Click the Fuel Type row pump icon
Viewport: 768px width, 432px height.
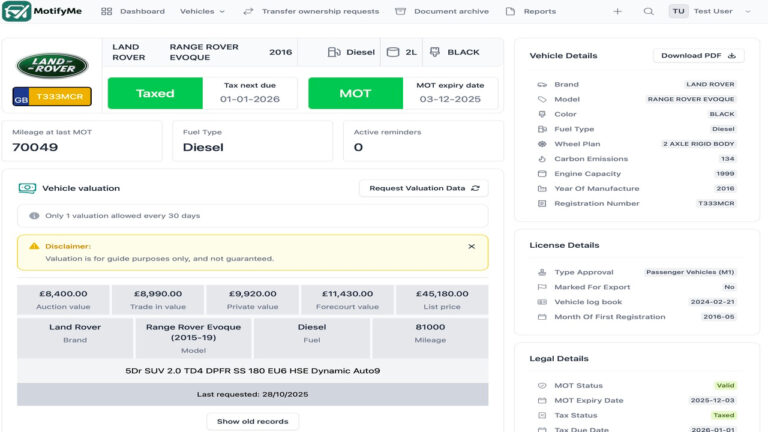(x=542, y=129)
